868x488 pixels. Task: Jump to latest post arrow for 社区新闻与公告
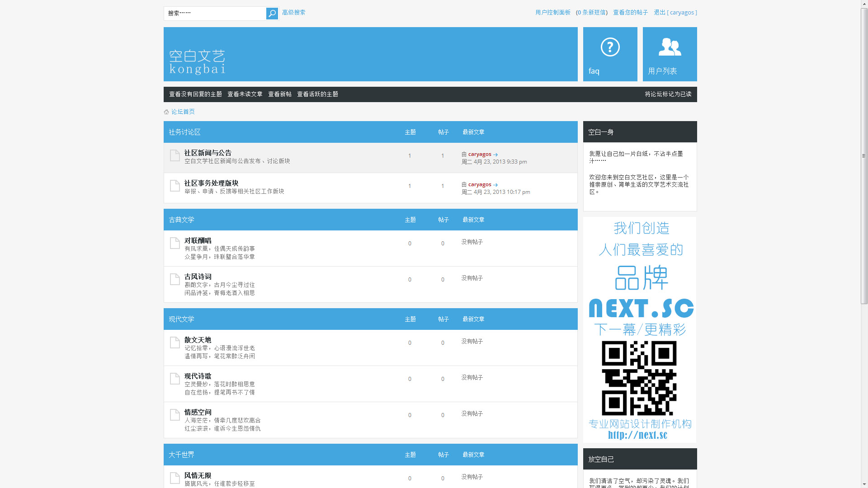click(x=495, y=155)
